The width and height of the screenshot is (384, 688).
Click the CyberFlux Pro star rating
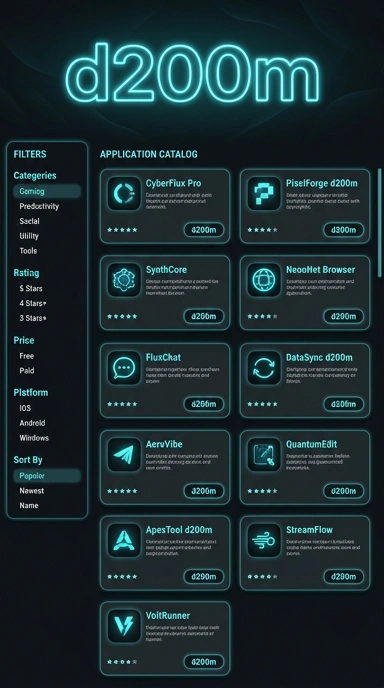[122, 229]
